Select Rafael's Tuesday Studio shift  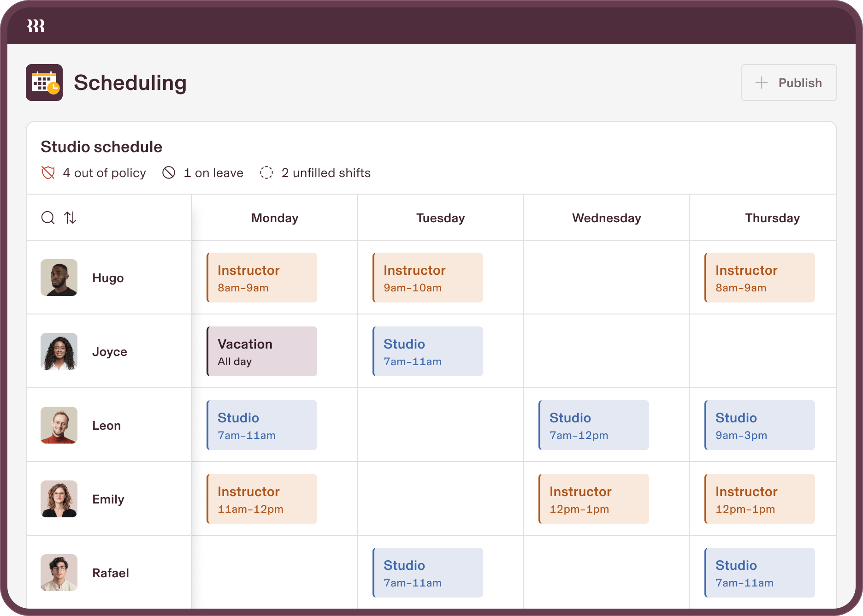[x=427, y=572]
